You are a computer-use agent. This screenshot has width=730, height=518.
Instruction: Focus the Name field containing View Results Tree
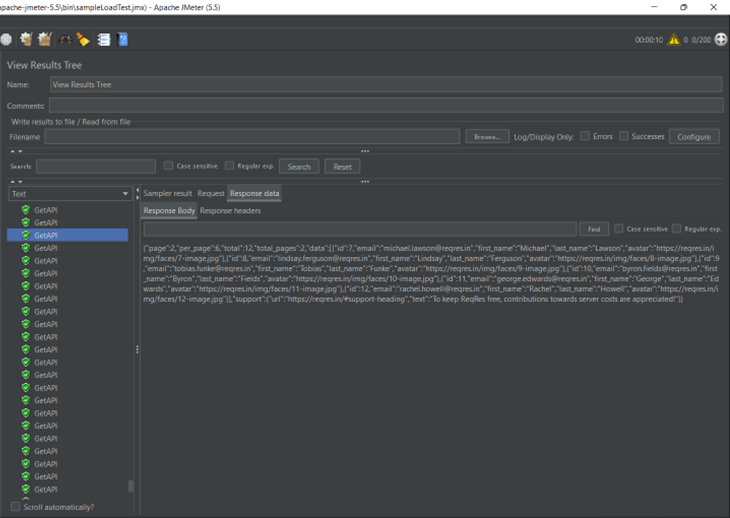click(x=386, y=85)
